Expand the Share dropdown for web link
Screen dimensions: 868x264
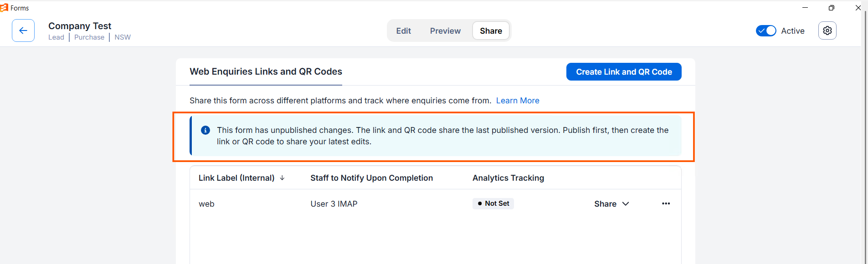(611, 204)
